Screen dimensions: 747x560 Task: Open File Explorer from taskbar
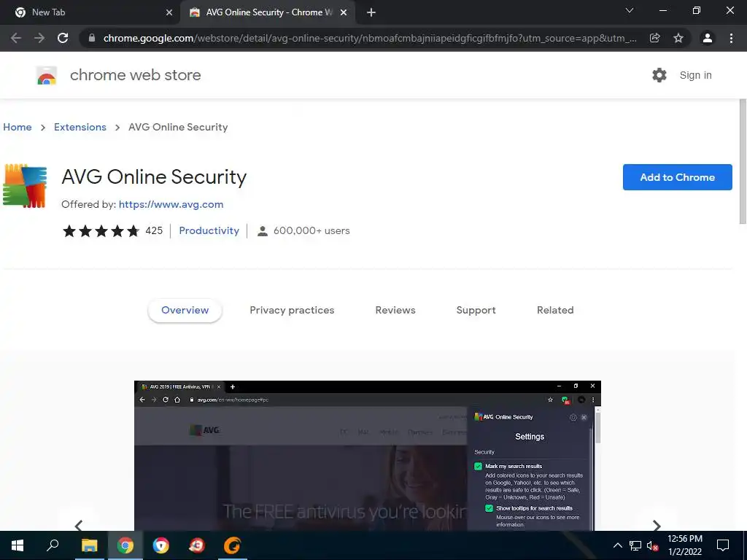[x=89, y=545]
